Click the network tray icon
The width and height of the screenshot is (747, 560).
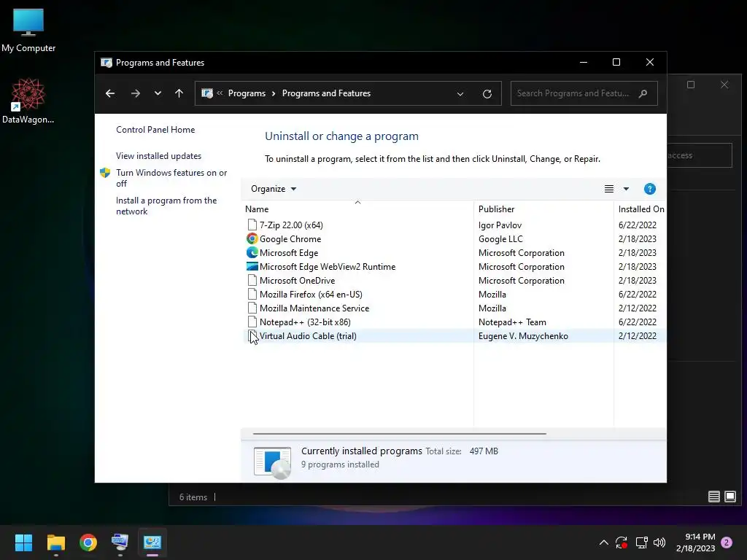(x=641, y=542)
